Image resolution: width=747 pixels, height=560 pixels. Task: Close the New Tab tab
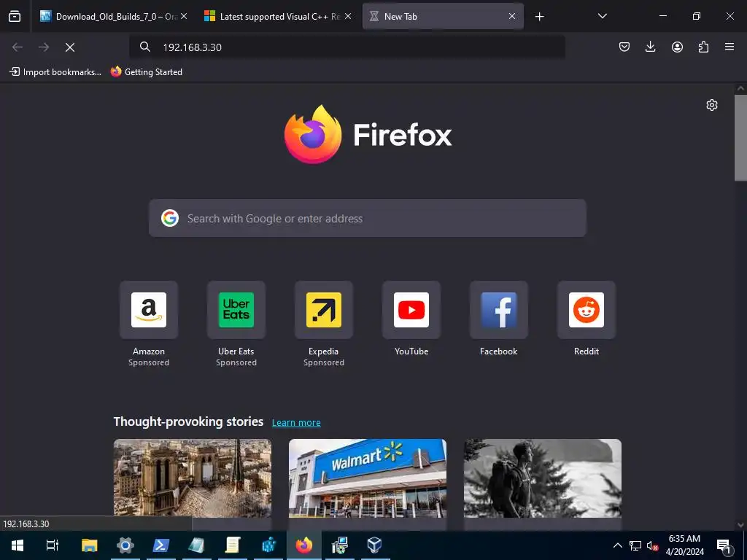point(512,16)
